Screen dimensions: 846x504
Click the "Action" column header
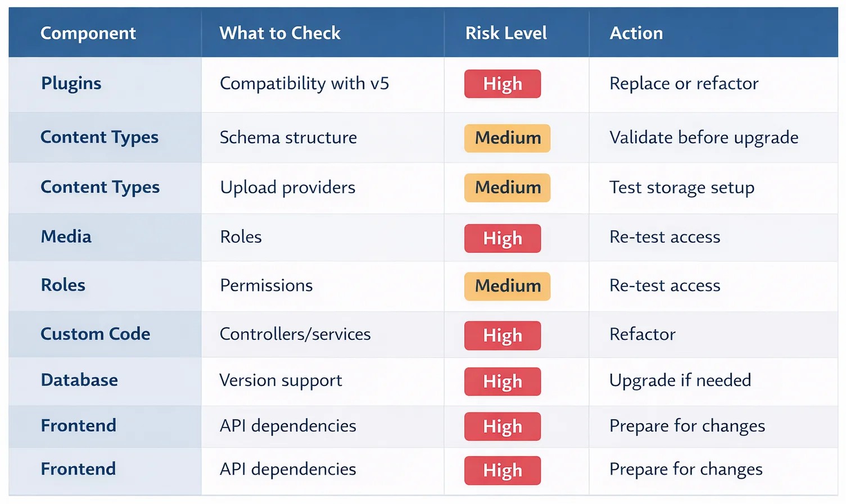636,33
